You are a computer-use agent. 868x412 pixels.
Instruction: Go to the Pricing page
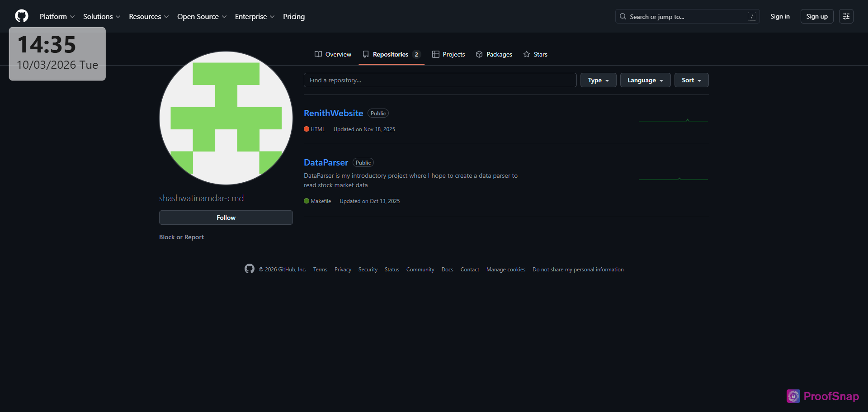tap(294, 16)
